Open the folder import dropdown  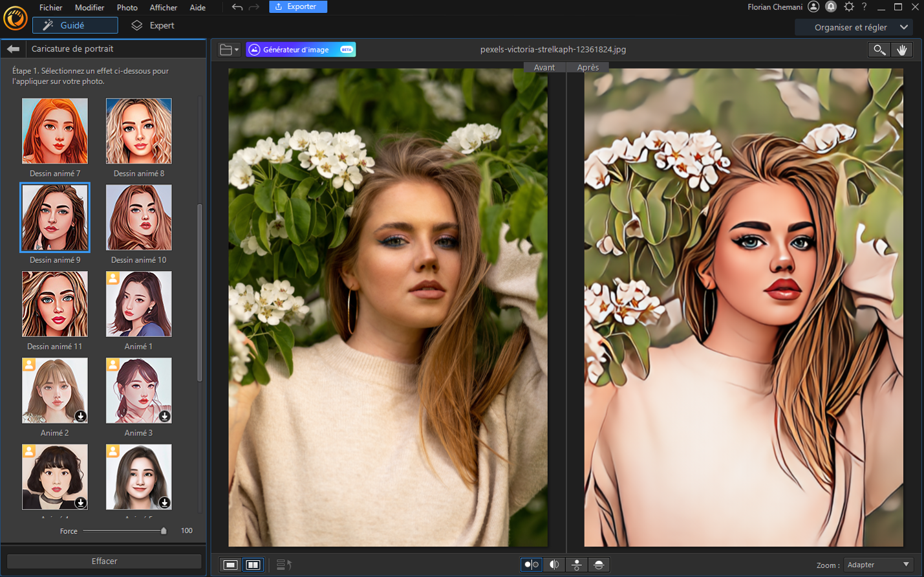229,50
